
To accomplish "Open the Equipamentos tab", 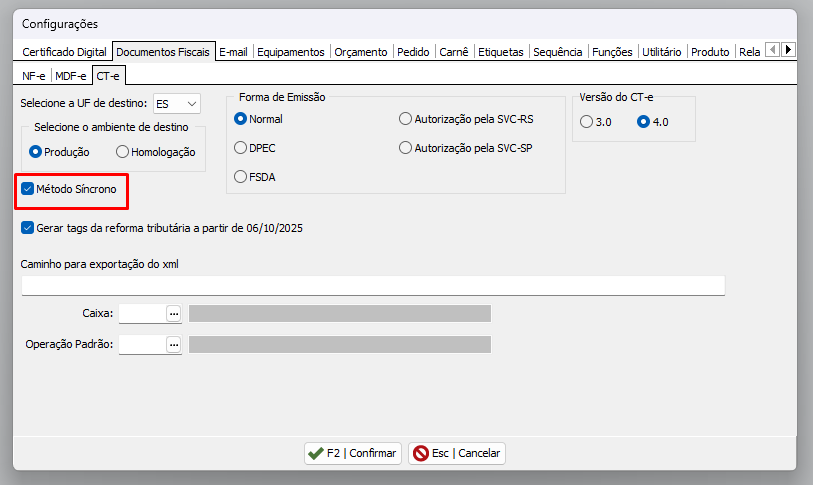I will 291,51.
